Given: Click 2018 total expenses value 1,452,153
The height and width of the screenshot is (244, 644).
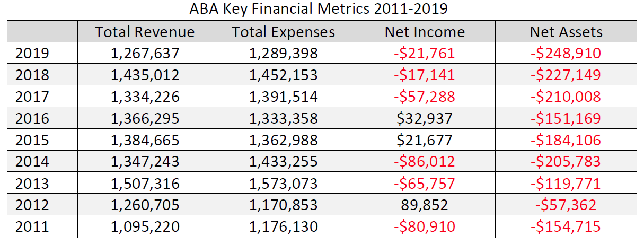Looking at the screenshot, I should pos(283,75).
